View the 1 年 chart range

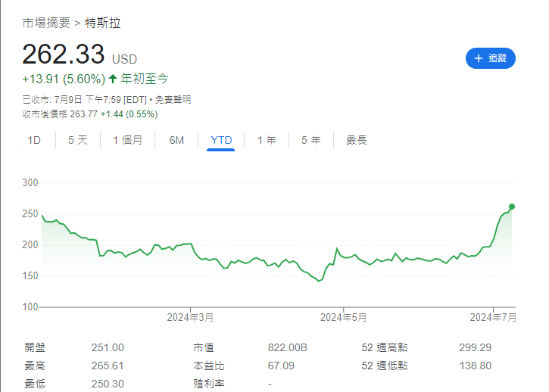[x=267, y=140]
